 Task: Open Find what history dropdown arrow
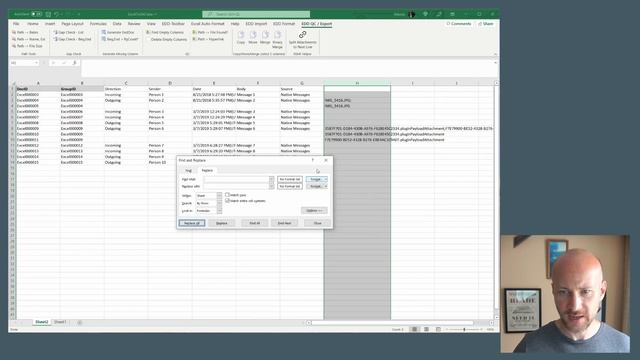click(271, 179)
